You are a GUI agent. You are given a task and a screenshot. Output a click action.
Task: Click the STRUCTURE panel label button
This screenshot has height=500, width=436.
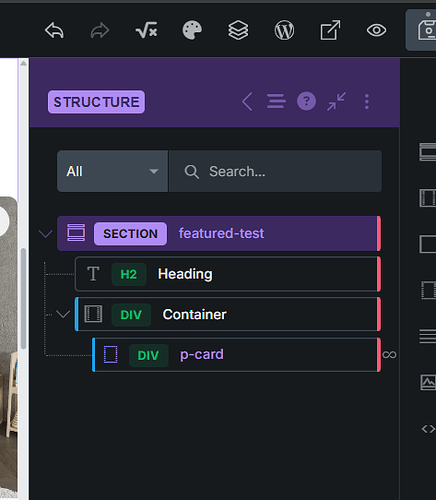coord(96,102)
